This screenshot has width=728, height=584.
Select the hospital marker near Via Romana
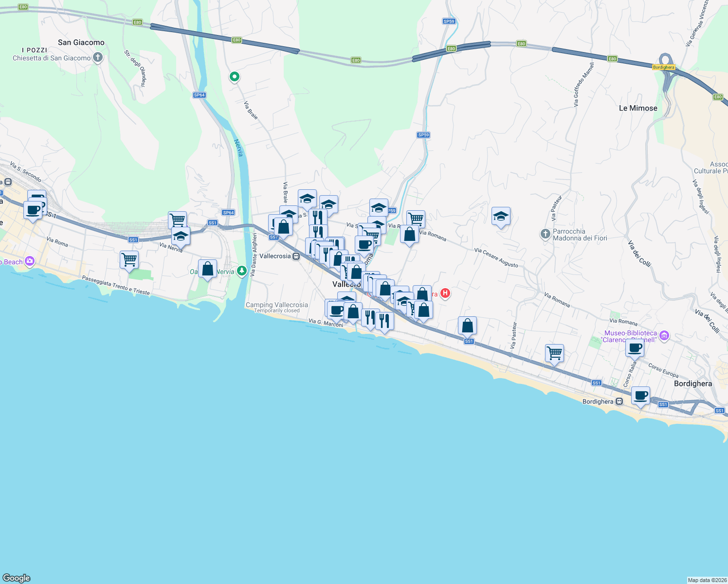click(445, 294)
